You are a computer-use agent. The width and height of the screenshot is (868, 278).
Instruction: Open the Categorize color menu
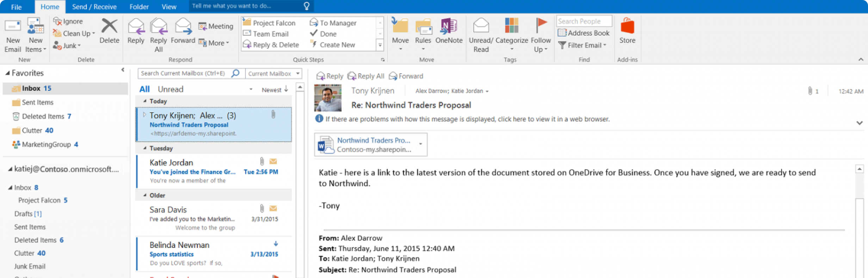512,35
